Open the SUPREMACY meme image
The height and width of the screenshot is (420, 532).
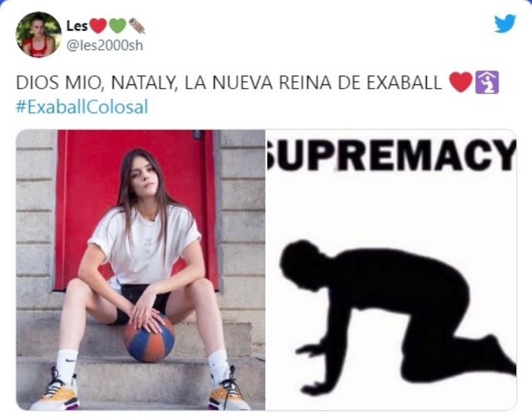coord(391,270)
